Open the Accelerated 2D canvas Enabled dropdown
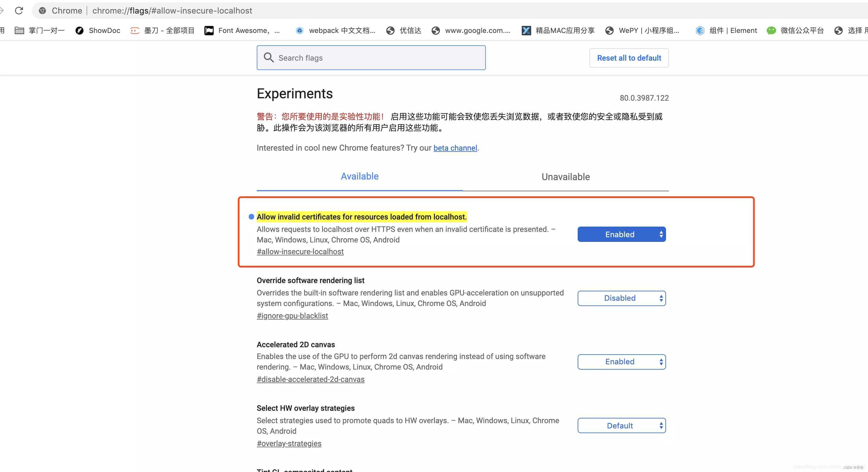868x472 pixels. click(x=621, y=362)
